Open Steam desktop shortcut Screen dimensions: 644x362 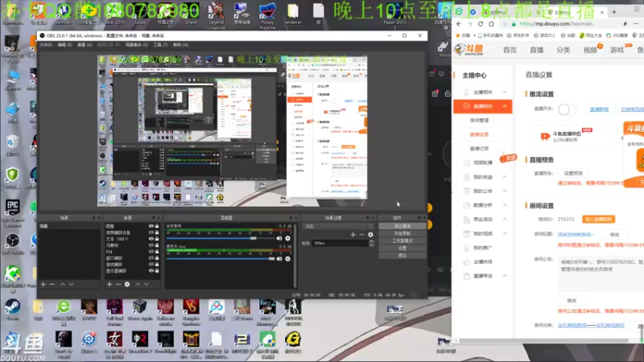pos(12,310)
